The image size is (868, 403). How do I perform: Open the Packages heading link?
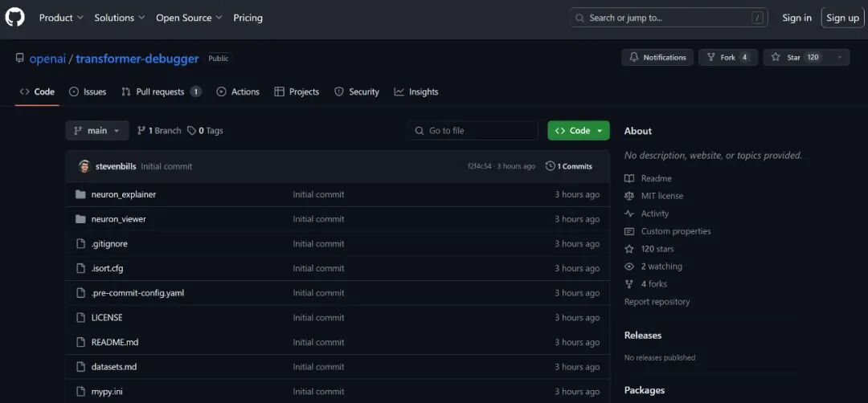(645, 390)
